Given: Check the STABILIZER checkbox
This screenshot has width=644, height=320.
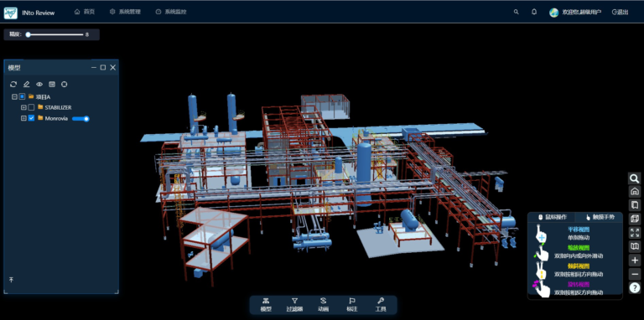Looking at the screenshot, I should pos(31,107).
